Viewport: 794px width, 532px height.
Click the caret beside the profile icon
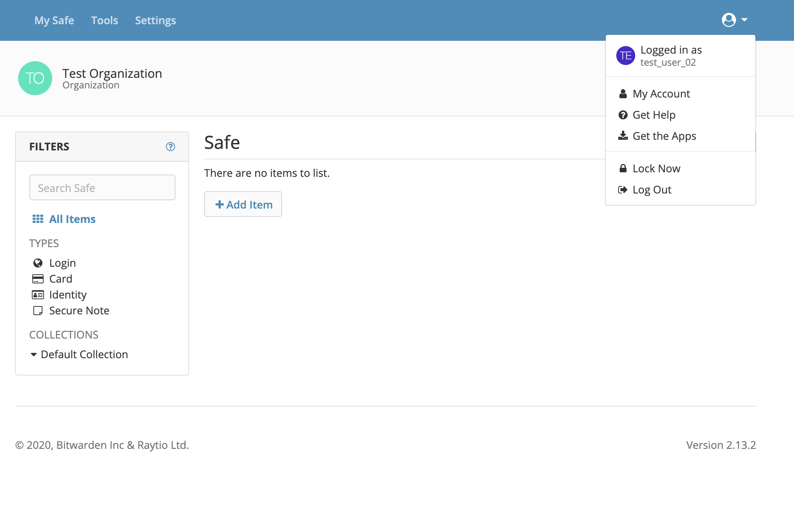[x=744, y=20]
